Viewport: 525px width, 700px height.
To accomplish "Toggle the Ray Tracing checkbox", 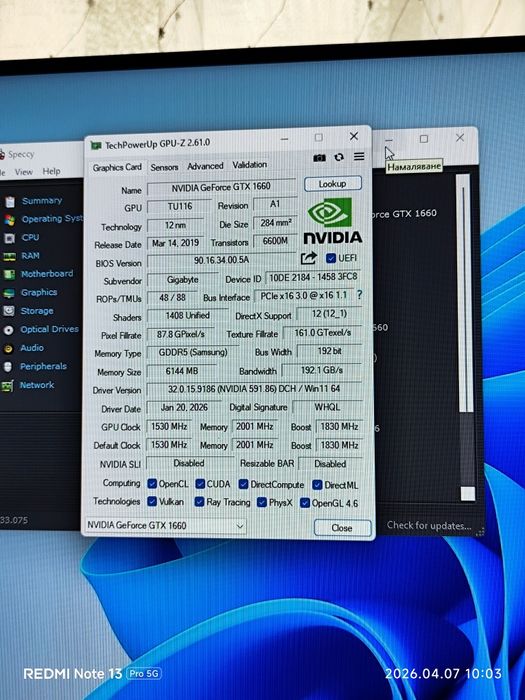I will 200,502.
